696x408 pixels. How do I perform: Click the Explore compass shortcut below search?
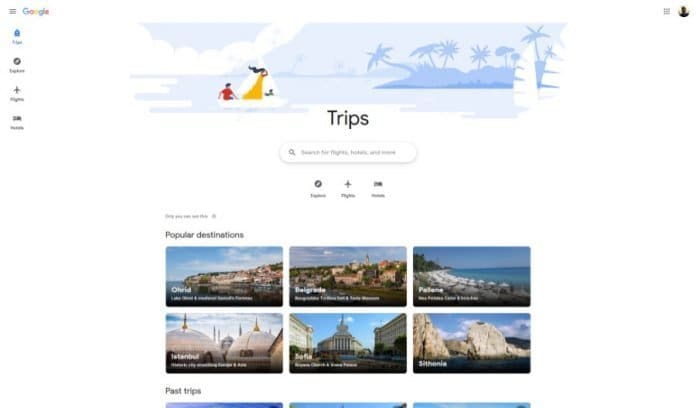coord(318,188)
